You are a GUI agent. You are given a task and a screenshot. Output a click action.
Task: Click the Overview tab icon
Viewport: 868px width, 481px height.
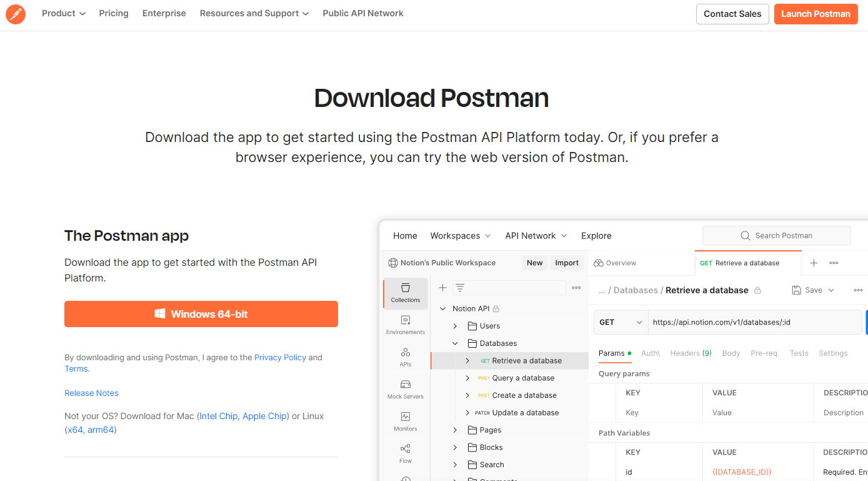tap(599, 263)
